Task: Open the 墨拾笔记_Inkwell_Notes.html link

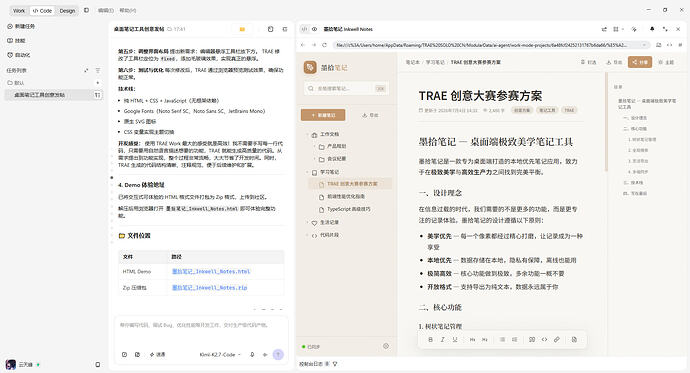Action: click(211, 271)
